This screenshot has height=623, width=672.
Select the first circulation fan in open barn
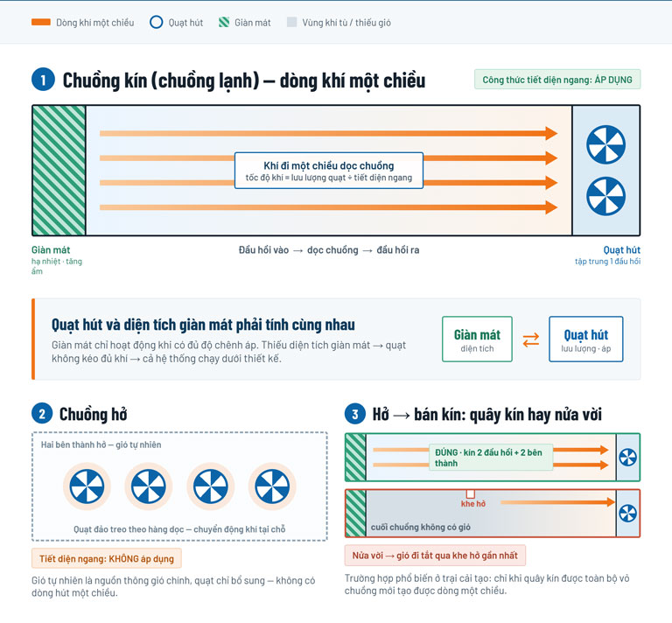pos(87,486)
